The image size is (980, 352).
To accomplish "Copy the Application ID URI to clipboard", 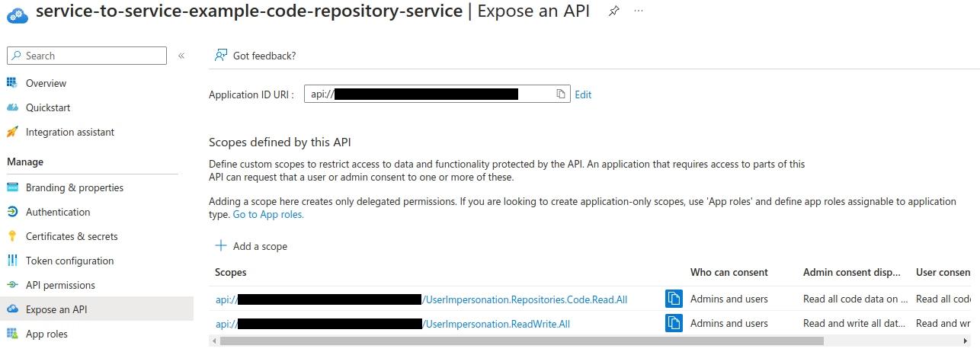I will pos(561,94).
